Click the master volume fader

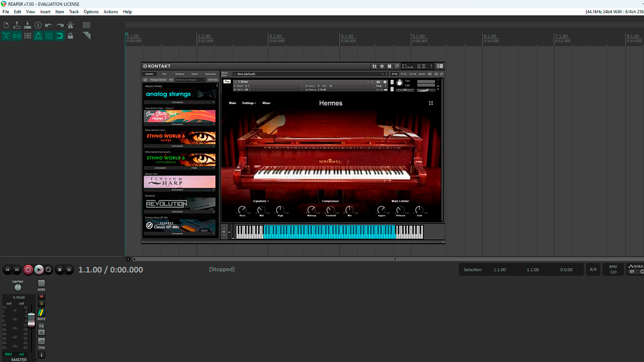31,319
